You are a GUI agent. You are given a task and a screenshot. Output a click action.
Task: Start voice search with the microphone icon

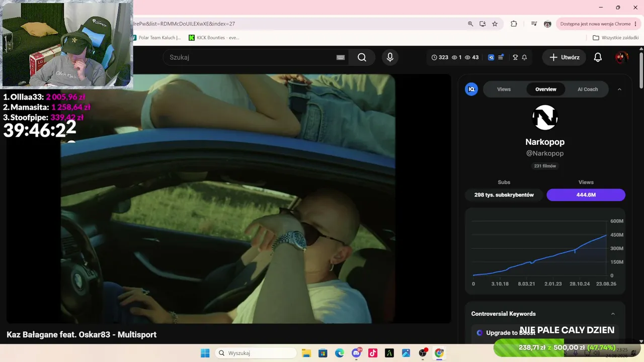[x=390, y=57]
